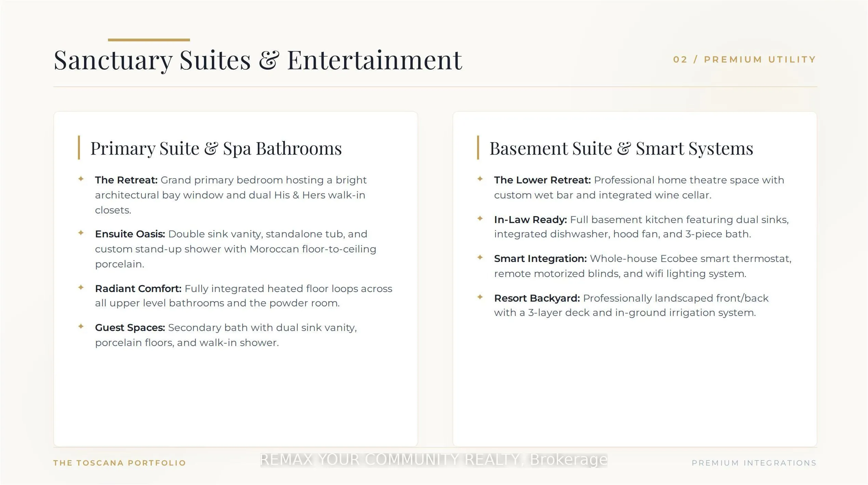This screenshot has height=485, width=868.
Task: Click the star bullet beside The Retreat
Action: 81,179
